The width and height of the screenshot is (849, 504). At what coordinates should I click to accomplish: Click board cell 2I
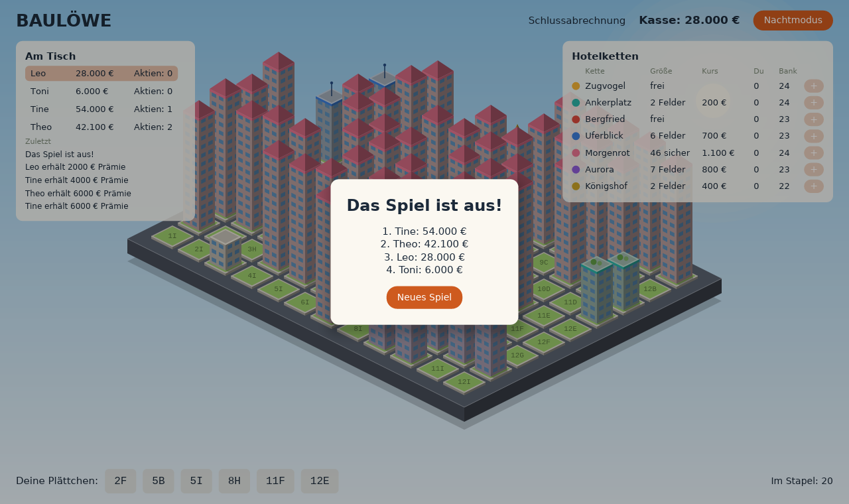tap(199, 249)
